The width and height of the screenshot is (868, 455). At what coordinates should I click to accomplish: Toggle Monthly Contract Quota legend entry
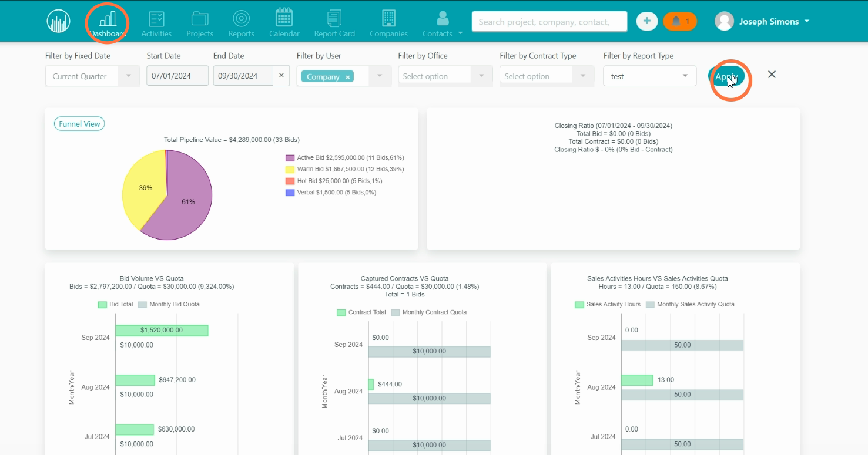pos(428,312)
